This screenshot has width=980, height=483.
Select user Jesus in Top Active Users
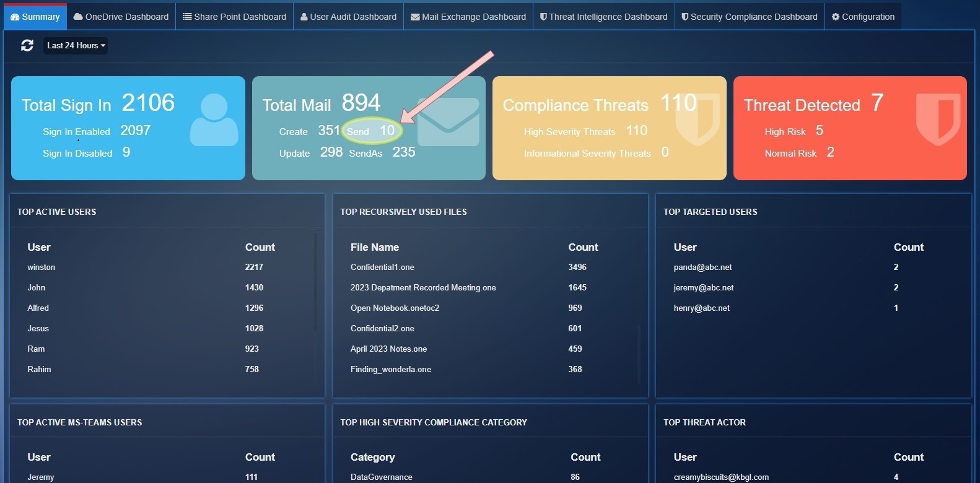[x=38, y=329]
